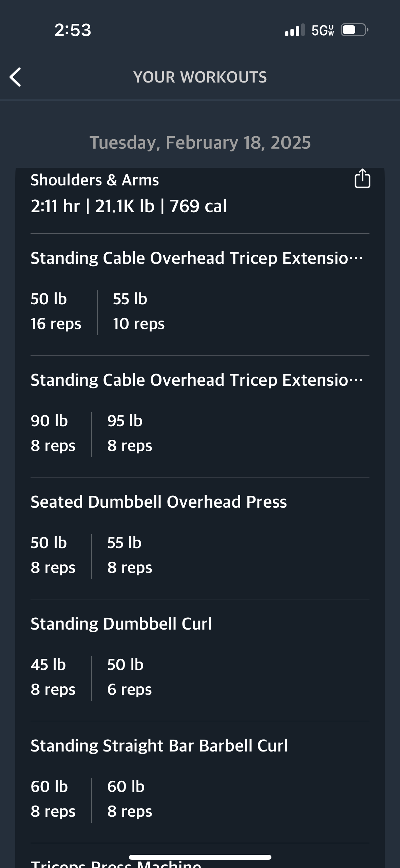This screenshot has height=868, width=400.
Task: Tap the share workout icon
Action: [x=362, y=179]
